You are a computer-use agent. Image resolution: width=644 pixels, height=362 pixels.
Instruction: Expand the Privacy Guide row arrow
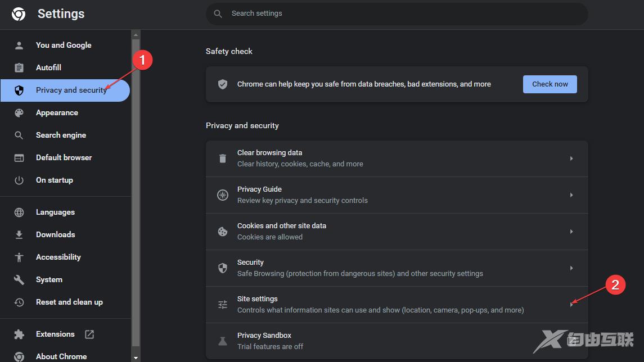pyautogui.click(x=571, y=195)
